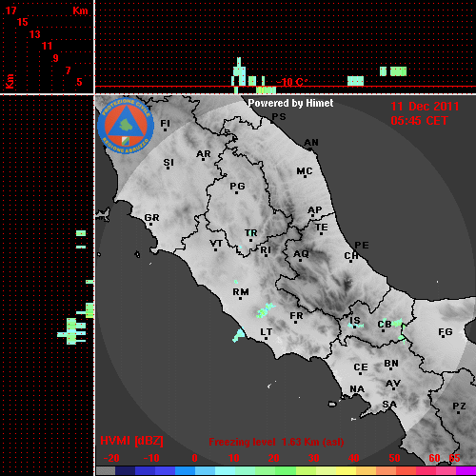
Task: Click the 17 Km altitude scale label
Action: (10, 10)
